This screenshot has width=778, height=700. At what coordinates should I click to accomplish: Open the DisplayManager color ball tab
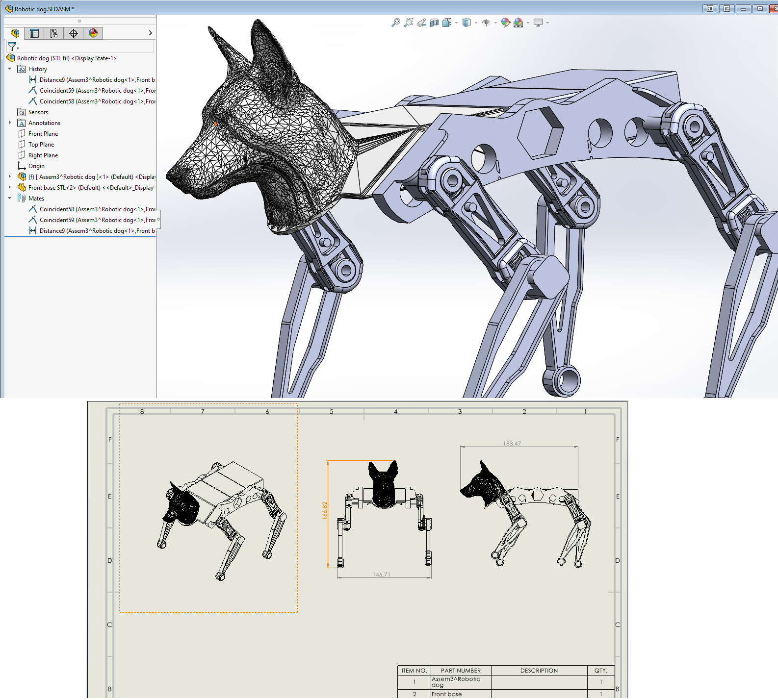click(93, 33)
